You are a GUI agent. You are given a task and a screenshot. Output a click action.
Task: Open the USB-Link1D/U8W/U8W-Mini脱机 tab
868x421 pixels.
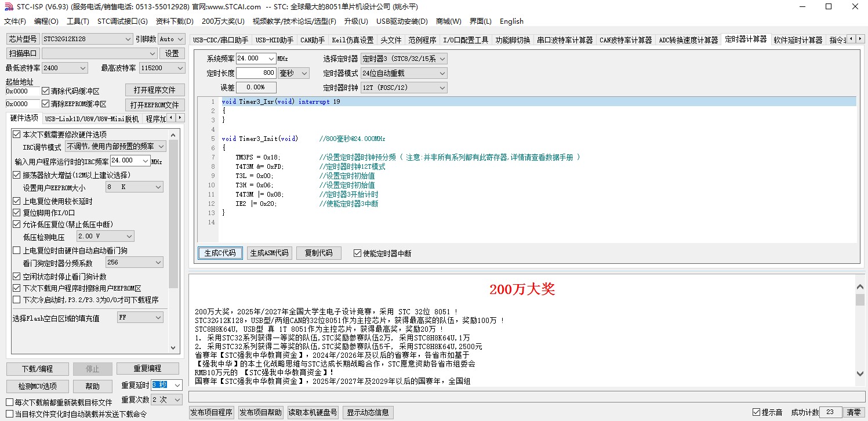tap(92, 119)
